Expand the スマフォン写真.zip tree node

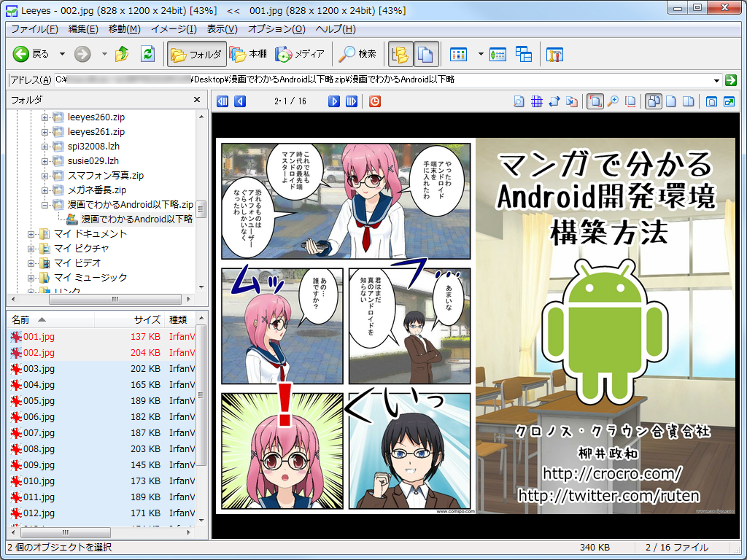[x=44, y=176]
